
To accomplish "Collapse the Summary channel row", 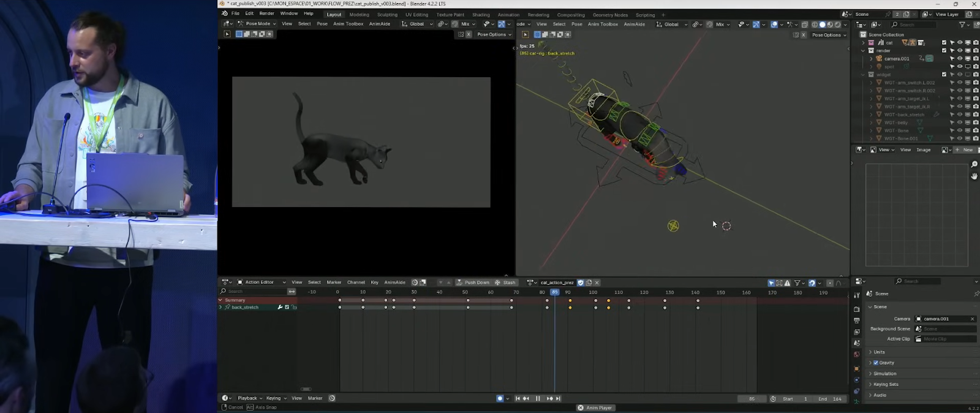I will tap(221, 300).
